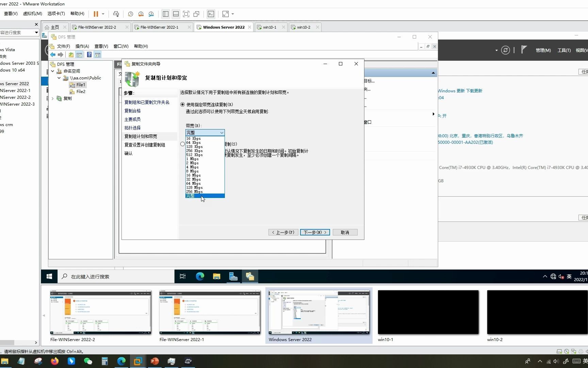Click the up one level icon in DFS toolbar
This screenshot has width=588, height=368.
pyautogui.click(x=71, y=55)
